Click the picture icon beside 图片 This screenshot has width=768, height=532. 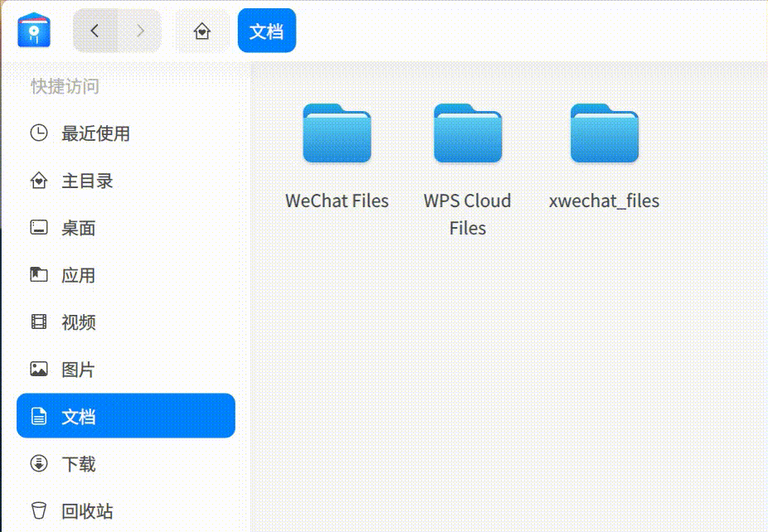click(39, 369)
